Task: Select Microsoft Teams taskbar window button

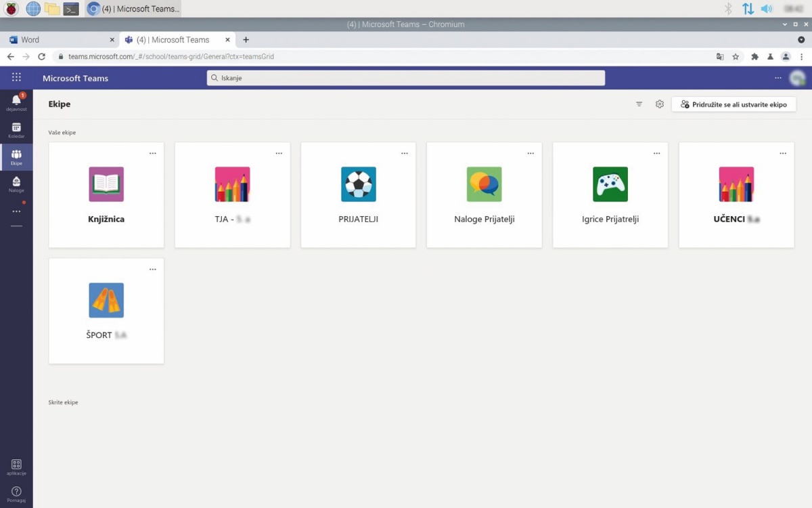Action: point(134,9)
